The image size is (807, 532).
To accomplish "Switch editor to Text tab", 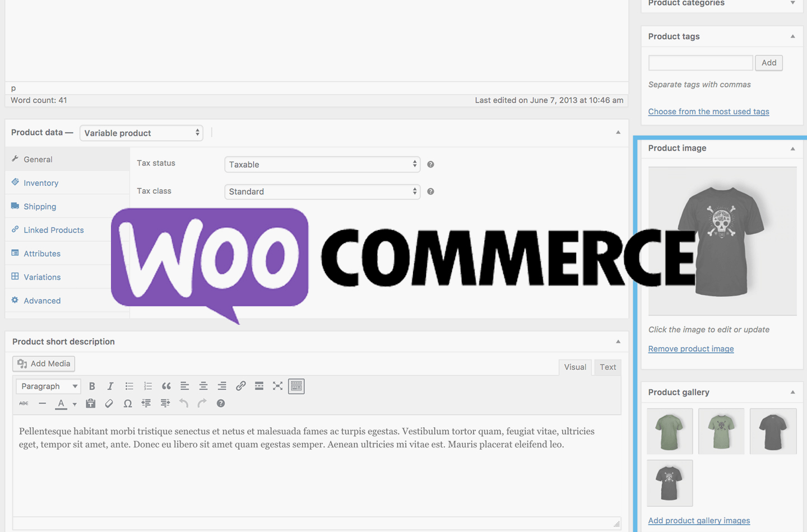I will [x=607, y=367].
